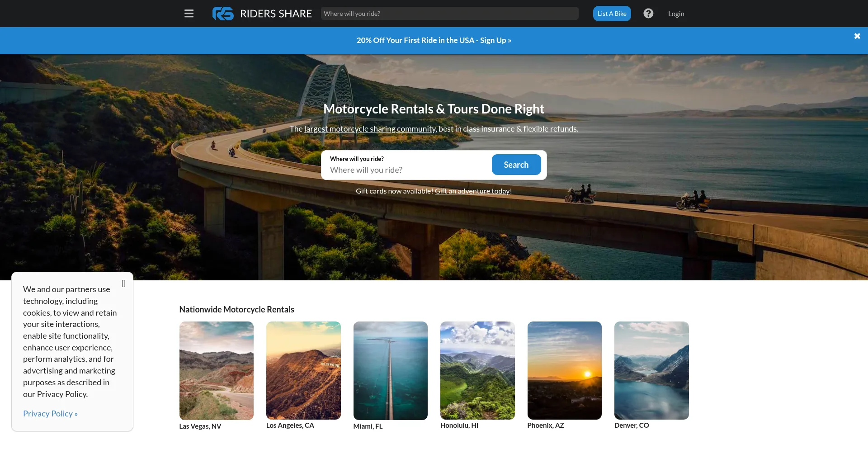Viewport: 868px width, 449px height.
Task: Open the hamburger navigation menu
Action: pyautogui.click(x=189, y=14)
